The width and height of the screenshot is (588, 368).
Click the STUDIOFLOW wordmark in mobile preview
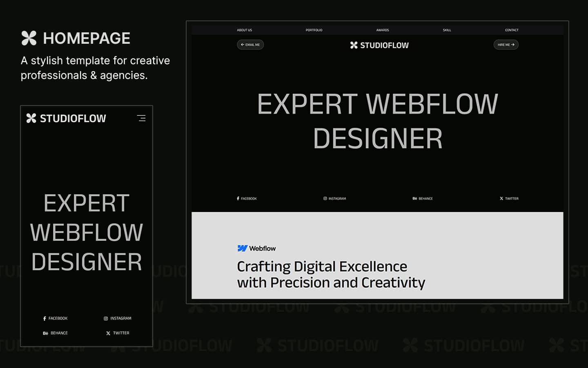(73, 118)
